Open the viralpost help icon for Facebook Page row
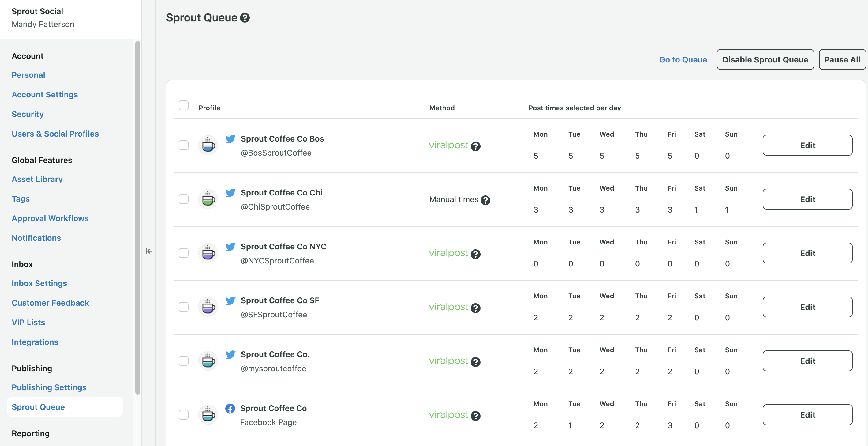The image size is (868, 446). coord(475,416)
